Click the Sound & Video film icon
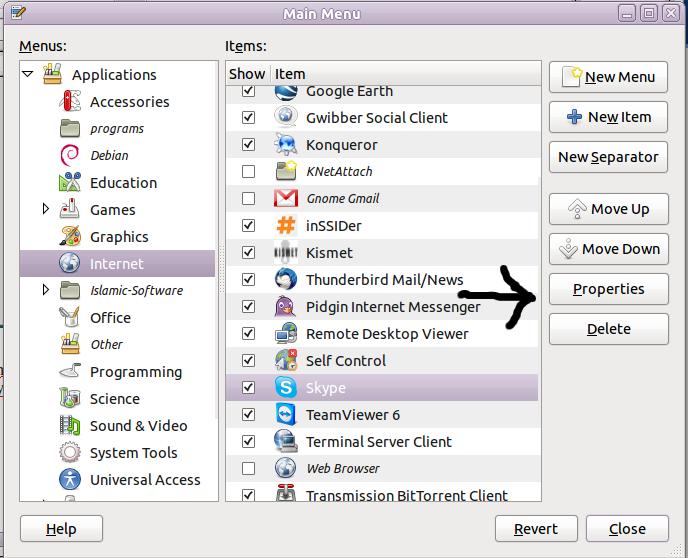 click(x=70, y=426)
